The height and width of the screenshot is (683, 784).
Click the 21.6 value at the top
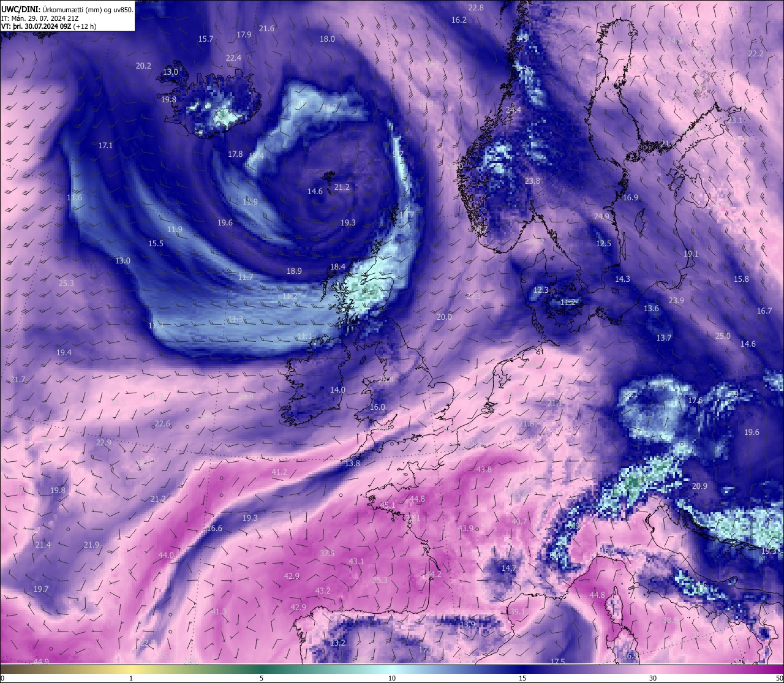coord(266,29)
